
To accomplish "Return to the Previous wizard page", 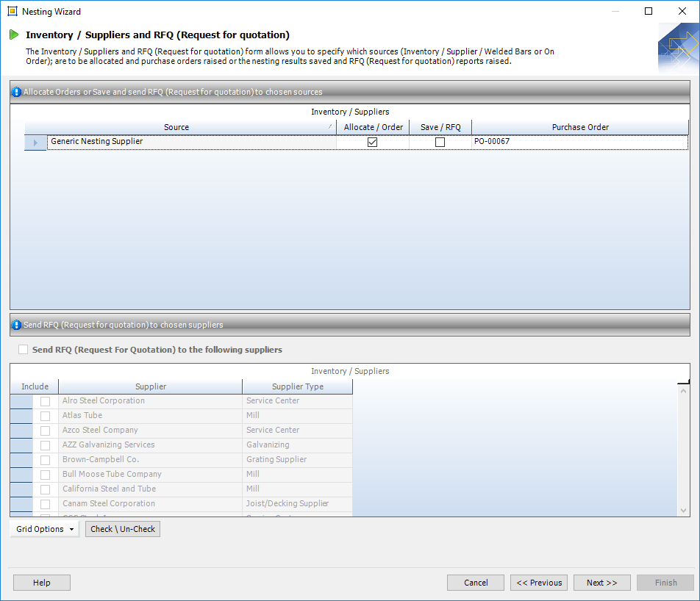I will [x=538, y=583].
